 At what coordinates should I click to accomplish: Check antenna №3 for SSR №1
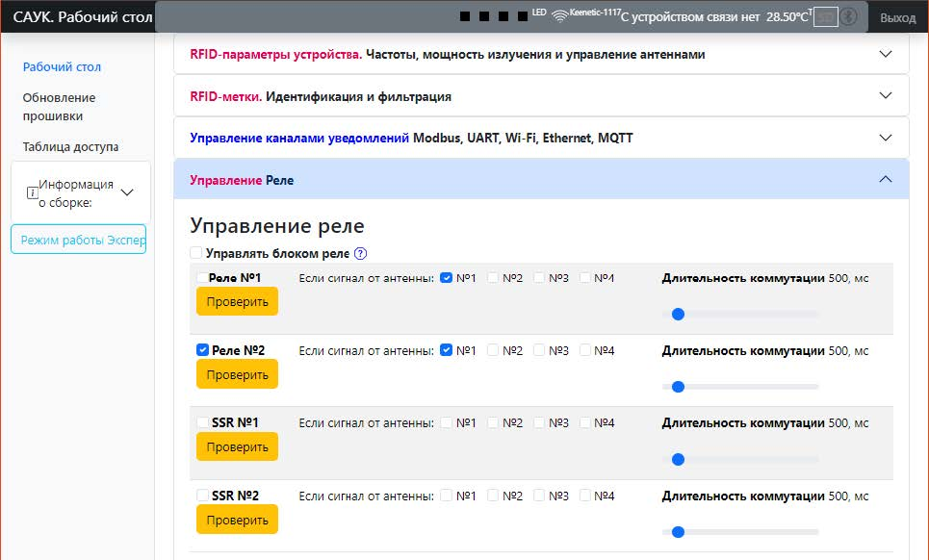click(539, 422)
